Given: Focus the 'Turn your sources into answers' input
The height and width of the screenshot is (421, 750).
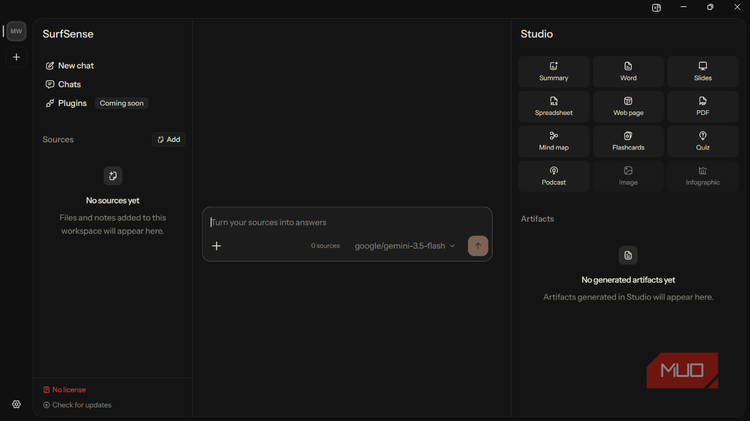Looking at the screenshot, I should (347, 222).
